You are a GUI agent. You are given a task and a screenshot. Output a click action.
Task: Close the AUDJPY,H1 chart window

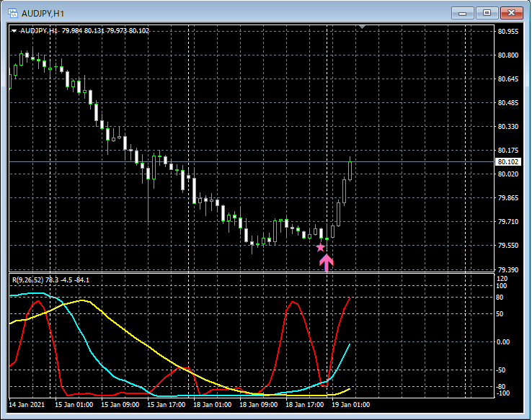511,13
